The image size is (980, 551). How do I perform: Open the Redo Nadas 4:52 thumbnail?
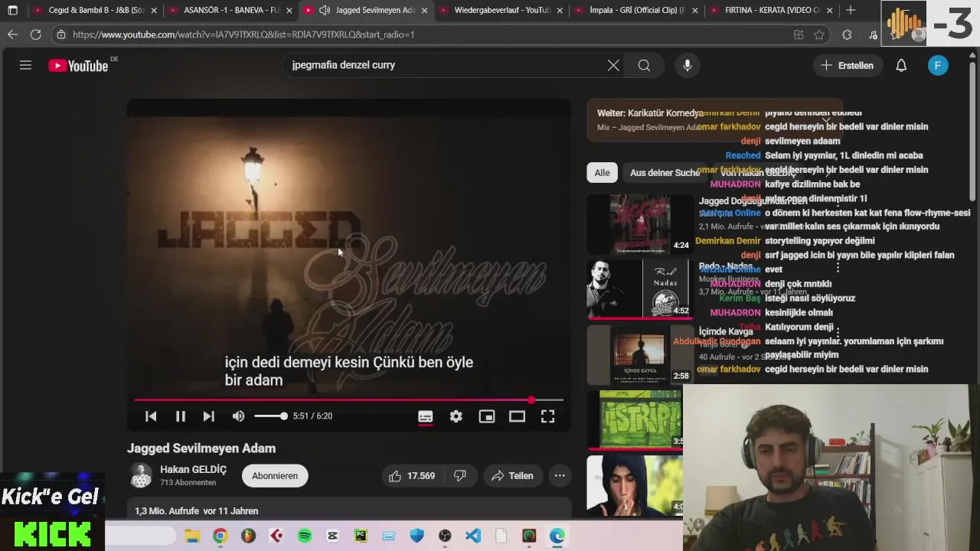point(640,289)
